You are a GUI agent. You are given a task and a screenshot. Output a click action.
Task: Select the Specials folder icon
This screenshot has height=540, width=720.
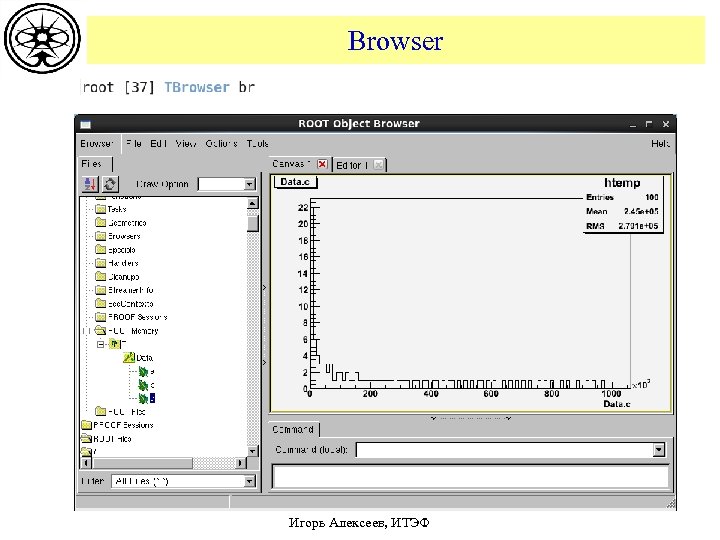coord(100,250)
